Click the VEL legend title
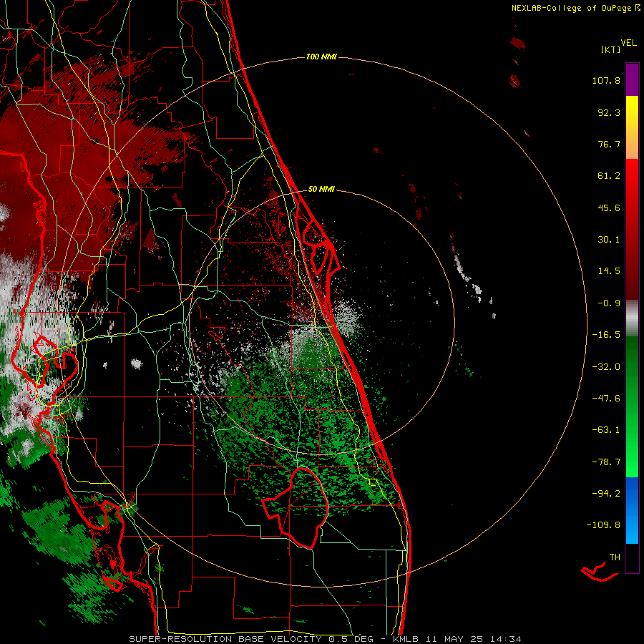 (628, 43)
